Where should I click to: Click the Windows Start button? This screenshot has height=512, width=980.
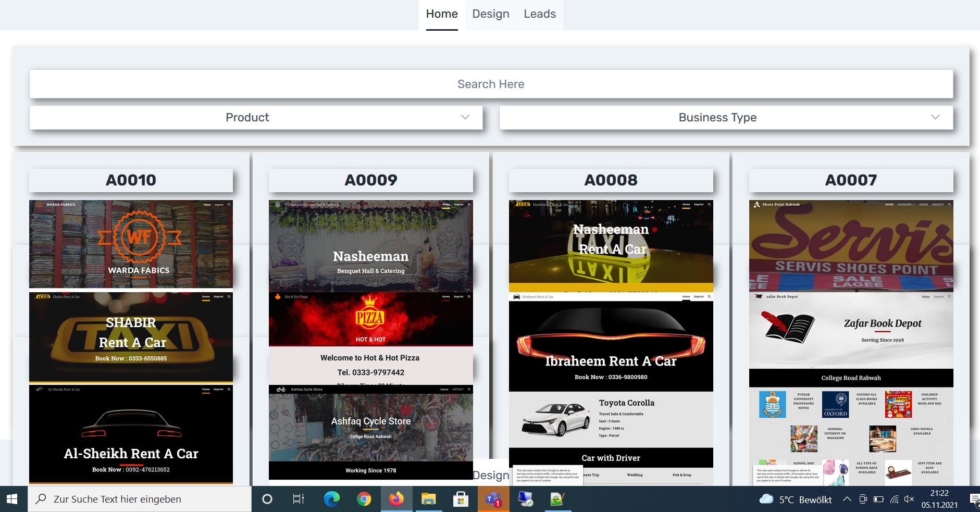(x=12, y=499)
